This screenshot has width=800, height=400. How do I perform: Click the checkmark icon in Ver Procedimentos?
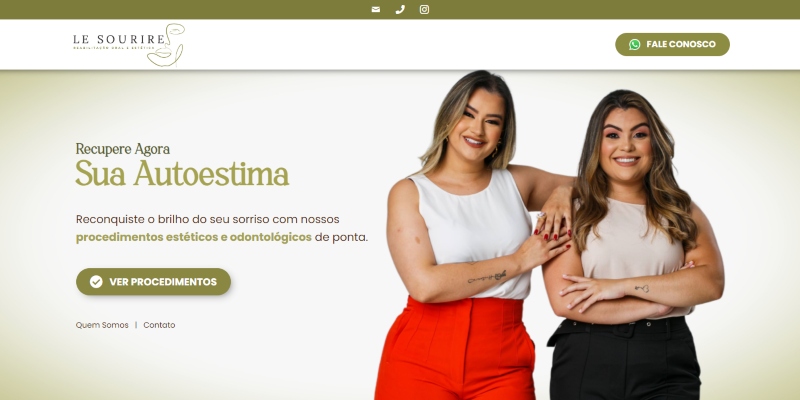[x=96, y=282]
